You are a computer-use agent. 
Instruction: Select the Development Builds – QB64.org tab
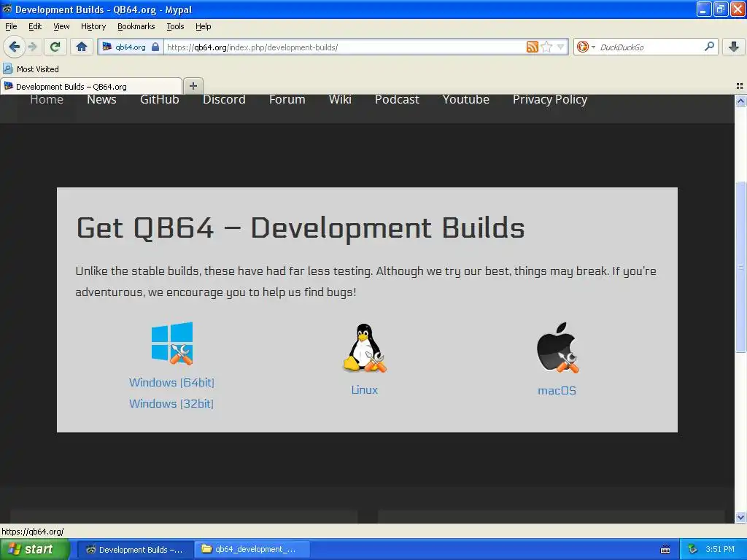91,86
